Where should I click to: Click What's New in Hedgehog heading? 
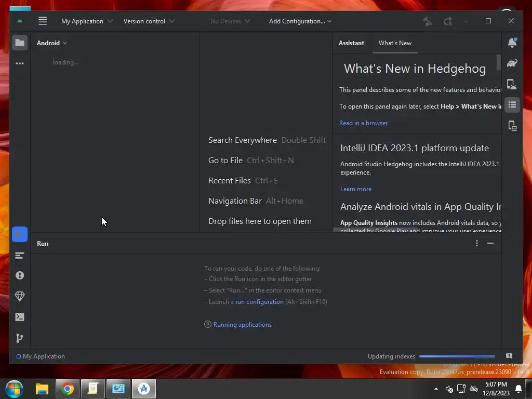click(x=415, y=69)
